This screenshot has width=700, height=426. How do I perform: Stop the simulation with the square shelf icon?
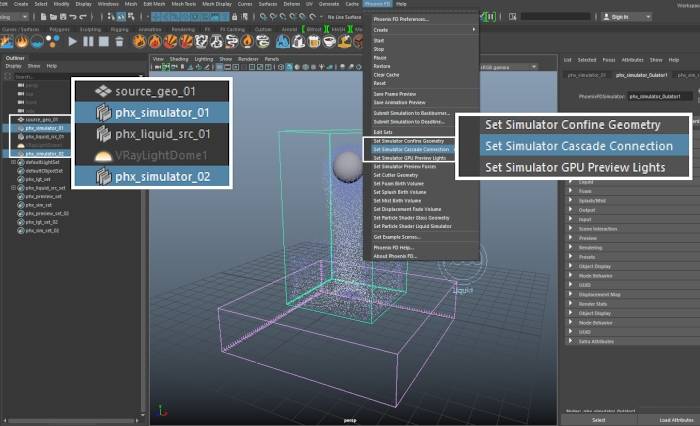coord(104,42)
